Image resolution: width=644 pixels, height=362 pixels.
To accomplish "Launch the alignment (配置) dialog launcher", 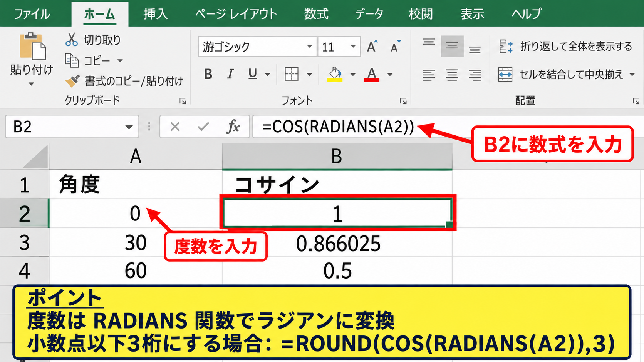I will coord(636,101).
